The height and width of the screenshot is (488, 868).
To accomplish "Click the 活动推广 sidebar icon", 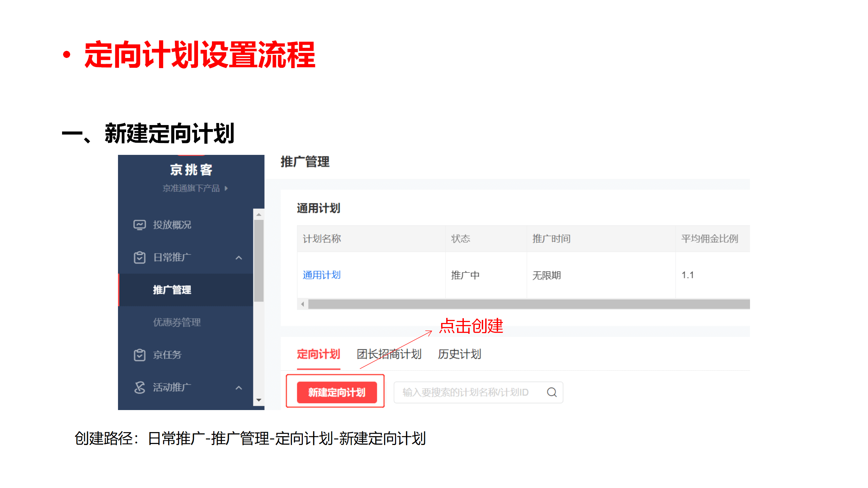I will [139, 387].
